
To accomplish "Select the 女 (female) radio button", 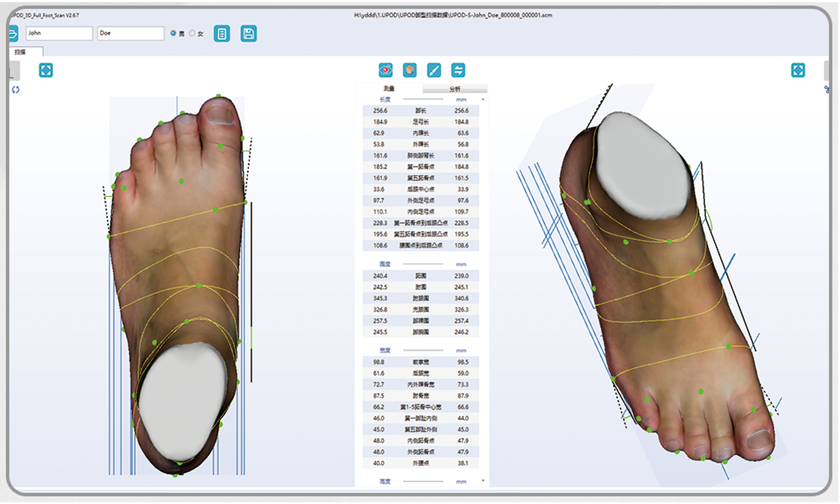I will point(192,33).
